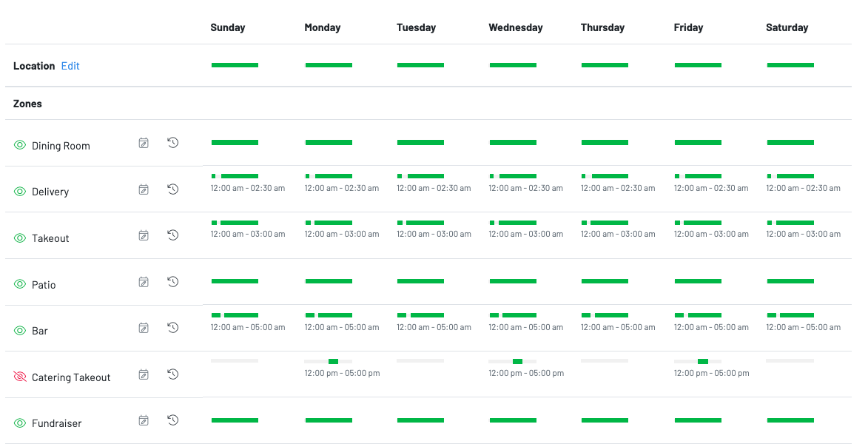Toggle the Delivery zone eye icon
The height and width of the screenshot is (444, 868).
pos(20,192)
